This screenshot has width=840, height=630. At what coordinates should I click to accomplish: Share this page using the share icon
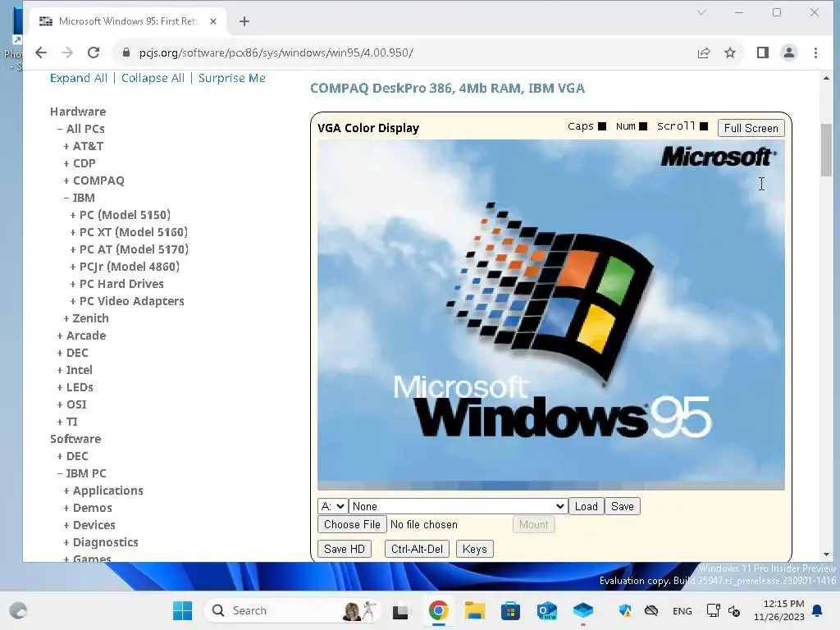[x=704, y=52]
